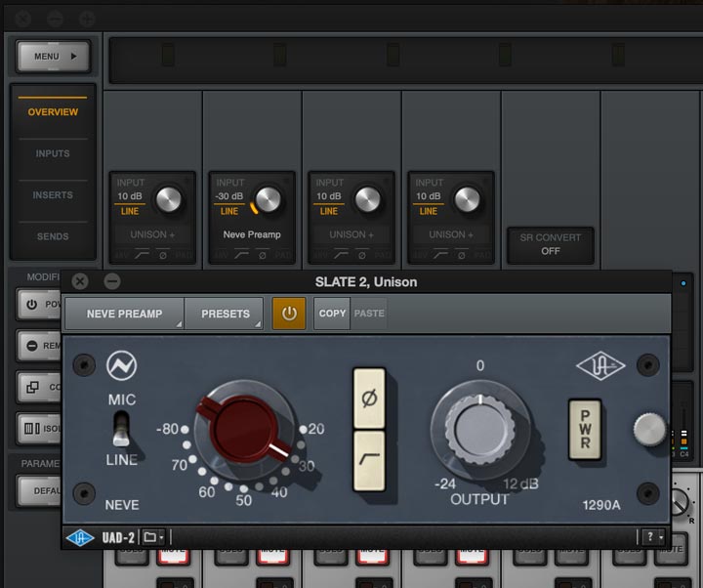The width and height of the screenshot is (703, 588).
Task: Toggle the low-cut filter button on the Neve plugin
Action: (x=369, y=461)
